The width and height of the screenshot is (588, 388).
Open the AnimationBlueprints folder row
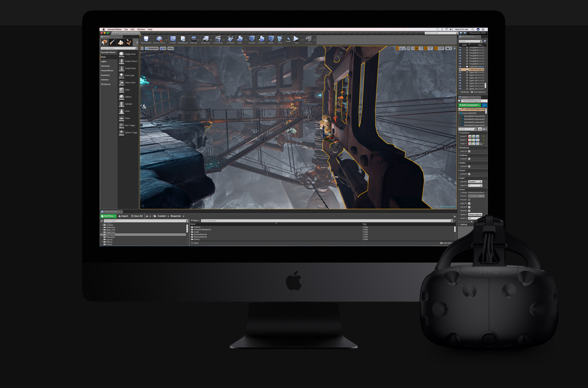pyautogui.click(x=322, y=230)
